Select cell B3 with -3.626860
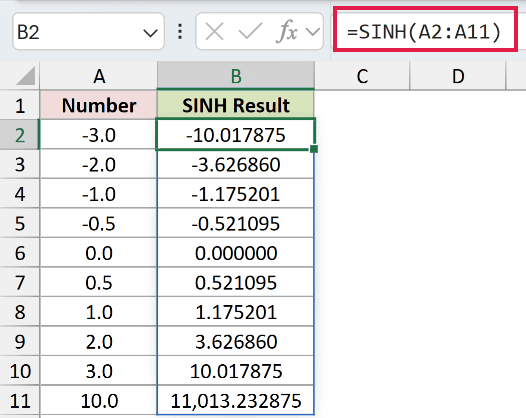 (x=235, y=164)
